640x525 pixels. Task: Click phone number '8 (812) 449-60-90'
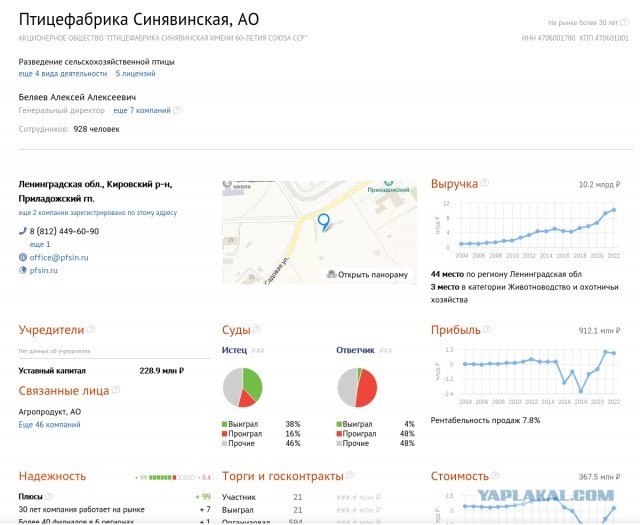64,231
